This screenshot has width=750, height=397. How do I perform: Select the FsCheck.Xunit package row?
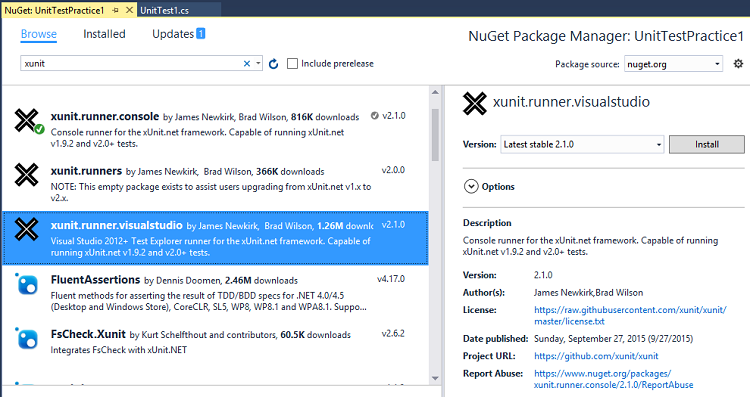(215, 347)
